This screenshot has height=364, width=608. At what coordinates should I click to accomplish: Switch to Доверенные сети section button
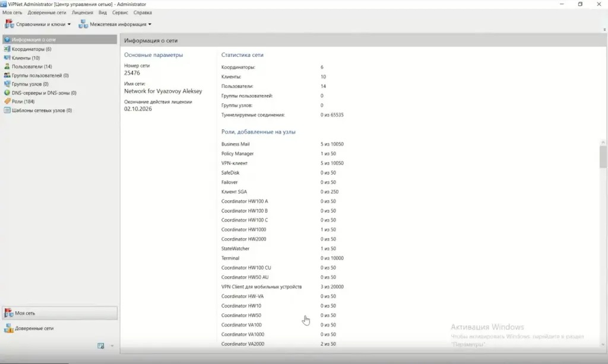point(34,328)
